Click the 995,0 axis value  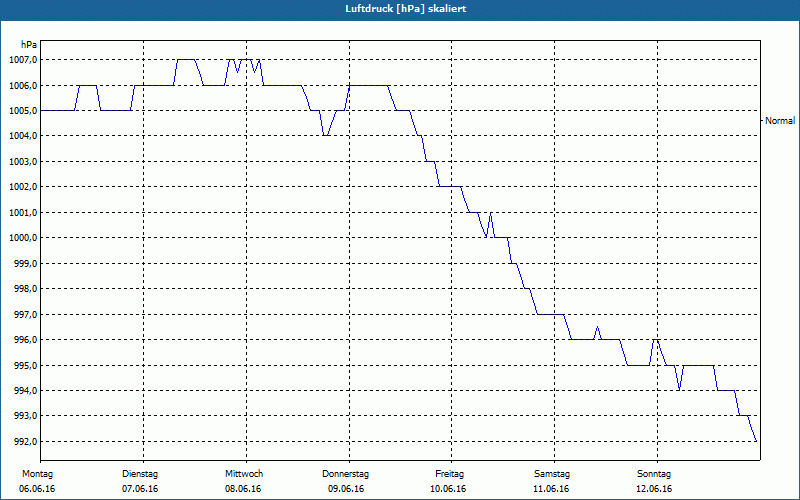[x=25, y=366]
